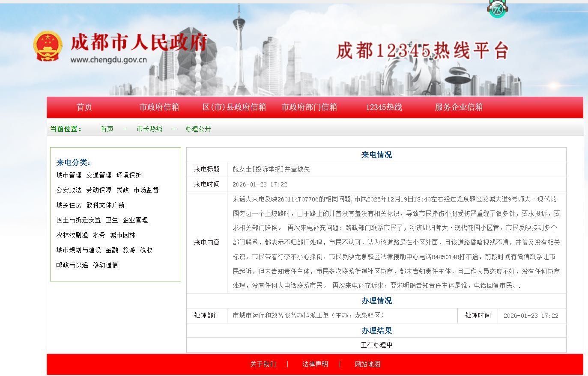Open the 法律声明 footer link
Image resolution: width=588 pixels, height=376 pixels.
[315, 364]
